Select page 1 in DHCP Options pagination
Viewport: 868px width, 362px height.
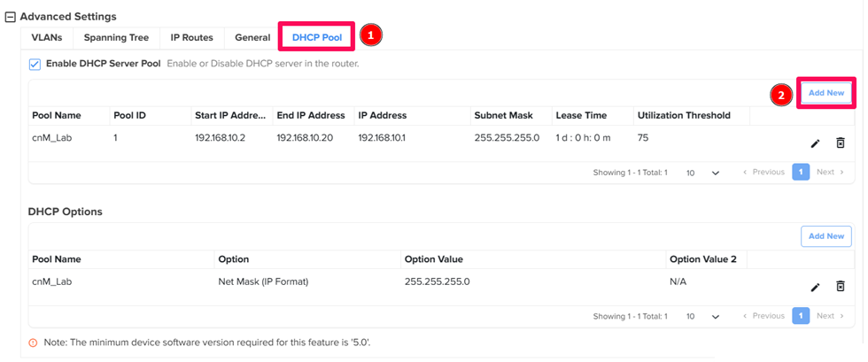[x=801, y=316]
